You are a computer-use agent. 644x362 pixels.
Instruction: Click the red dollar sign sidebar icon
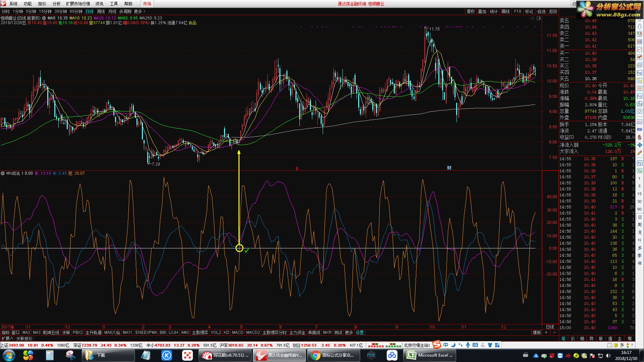pyautogui.click(x=640, y=137)
